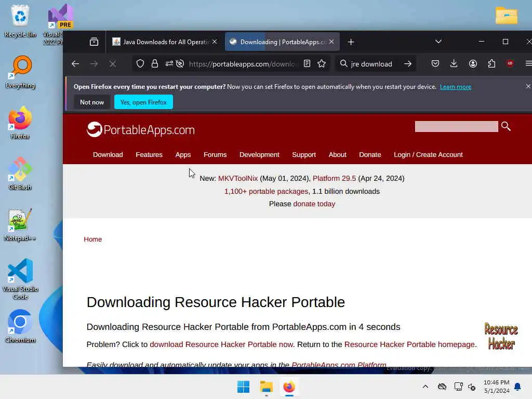Toggle reader view icon in address bar
Screen dimensions: 532x399
307,64
